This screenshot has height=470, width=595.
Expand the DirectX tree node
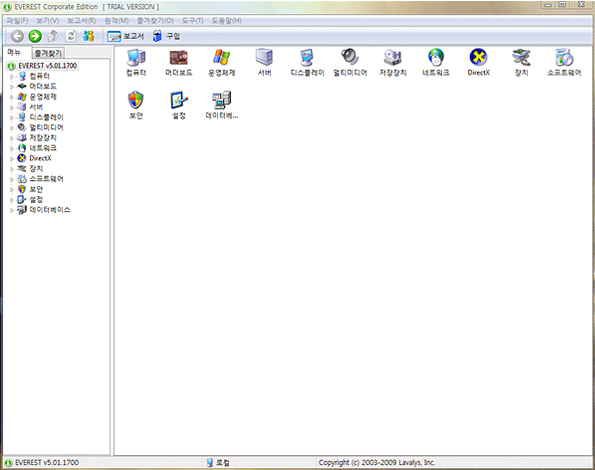coord(11,158)
